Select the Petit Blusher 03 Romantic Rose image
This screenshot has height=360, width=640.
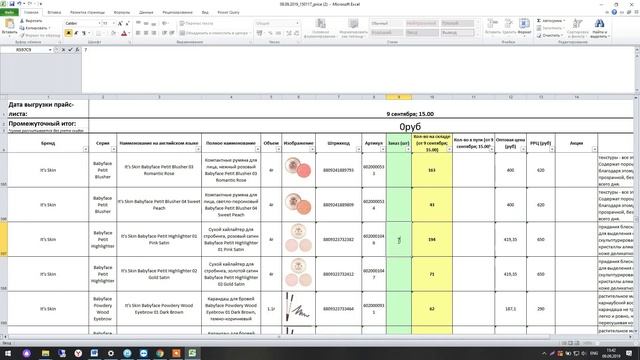298,168
